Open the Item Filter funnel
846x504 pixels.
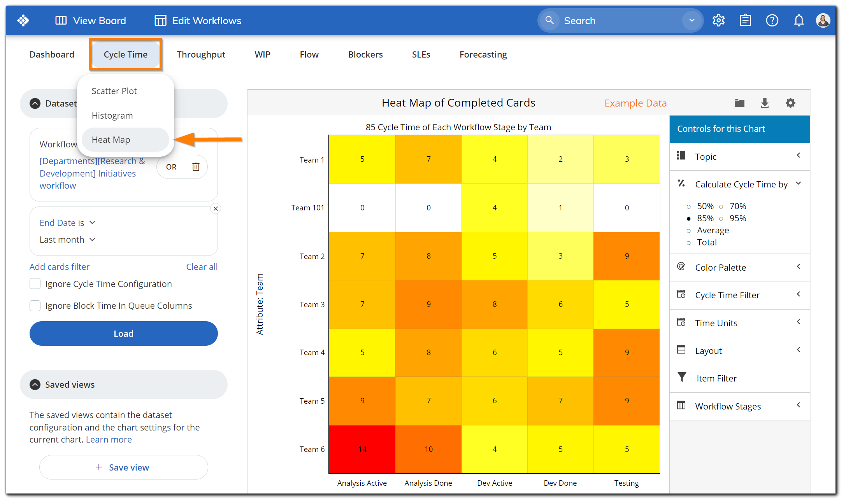pos(682,378)
